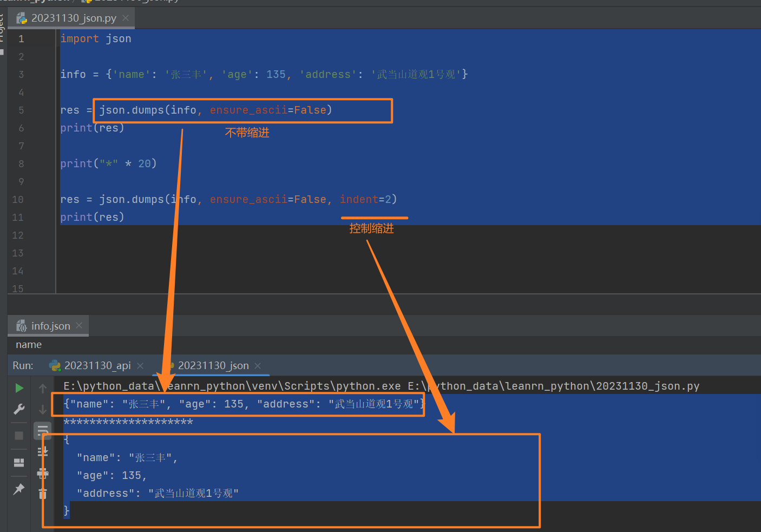Toggle Soft-Wrap in the Run console
This screenshot has height=532, width=761.
pos(43,431)
